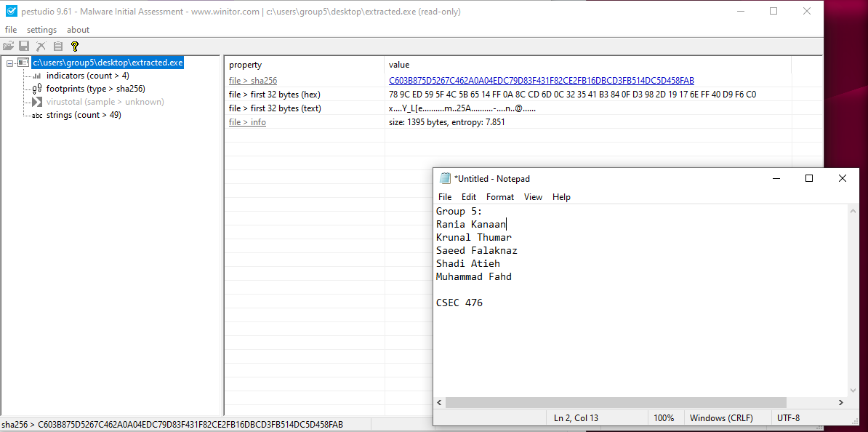Click the 'Krunal Thumar' line in Notepad
The width and height of the screenshot is (868, 432).
[x=474, y=238]
